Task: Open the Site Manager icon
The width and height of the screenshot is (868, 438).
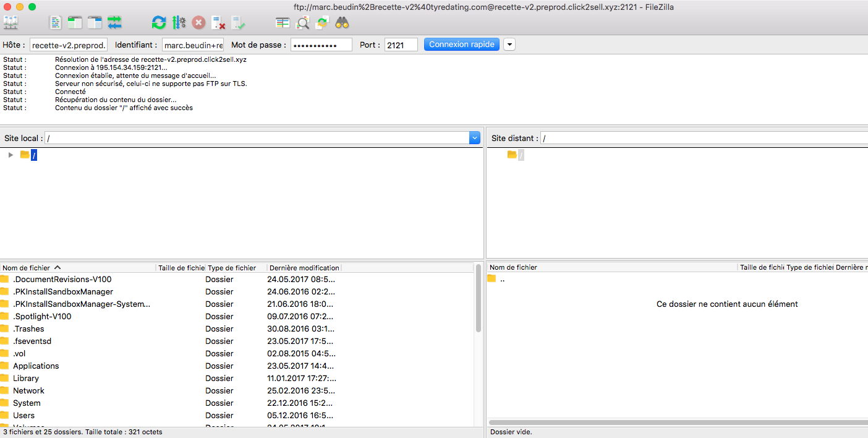Action: (11, 23)
